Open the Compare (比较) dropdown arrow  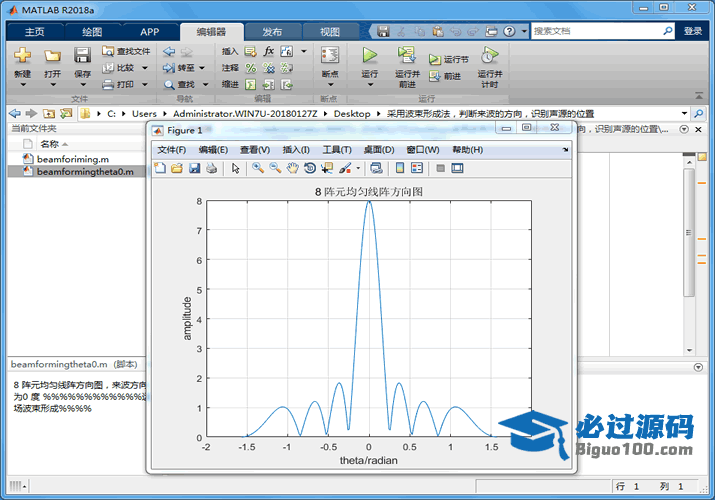(x=144, y=68)
